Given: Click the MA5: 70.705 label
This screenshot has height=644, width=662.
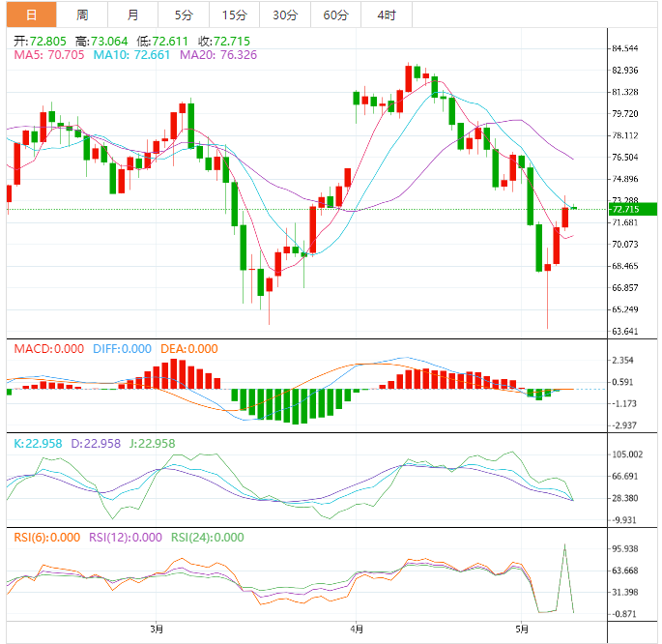Looking at the screenshot, I should (x=49, y=55).
